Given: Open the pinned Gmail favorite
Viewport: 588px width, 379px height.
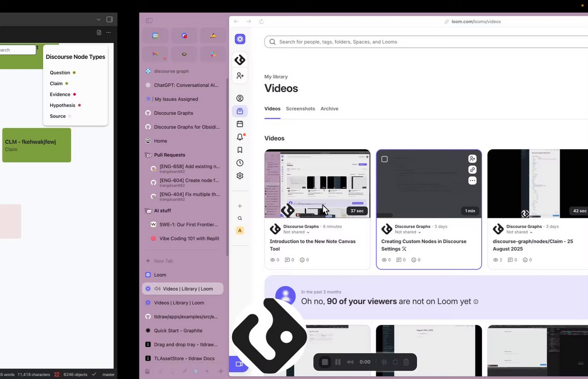Looking at the screenshot, I should [155, 54].
